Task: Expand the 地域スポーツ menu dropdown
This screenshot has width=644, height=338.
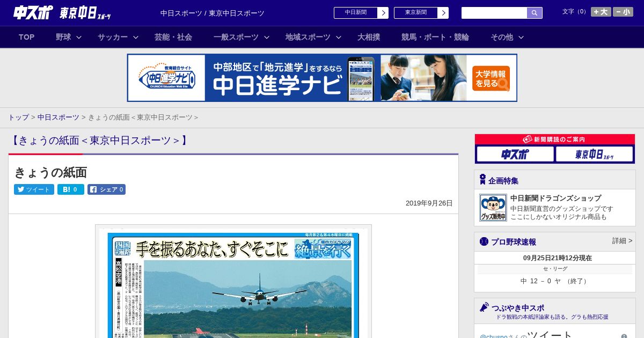Action: click(339, 37)
